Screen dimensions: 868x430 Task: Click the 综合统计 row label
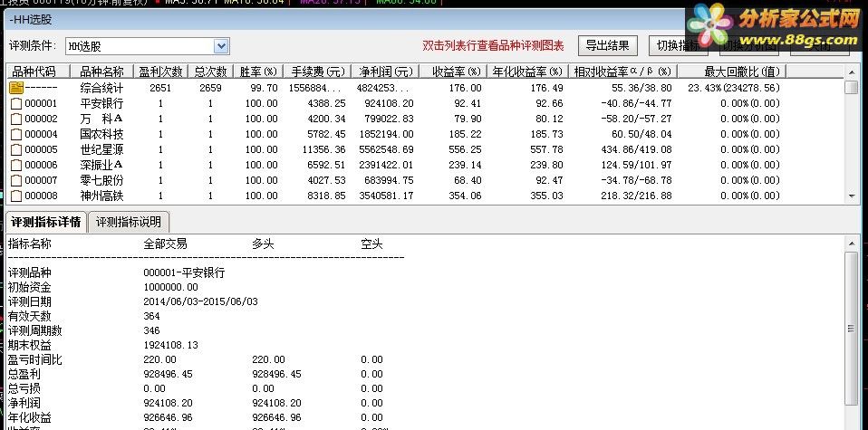(101, 88)
